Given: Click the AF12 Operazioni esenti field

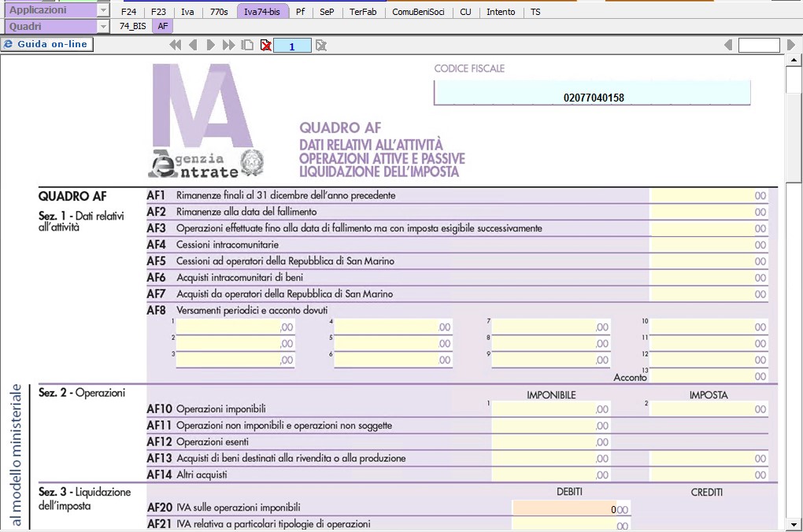Looking at the screenshot, I should pyautogui.click(x=551, y=441).
